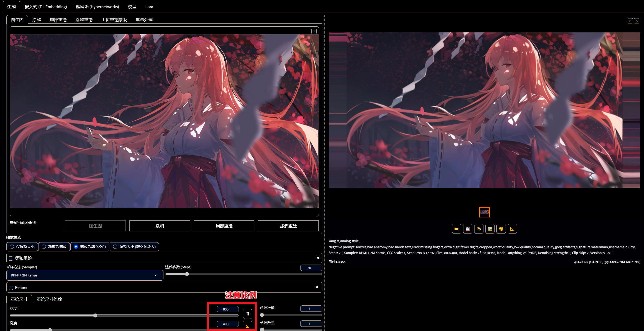Select 裁剪后缩放 radio option
The width and height of the screenshot is (644, 331).
pos(44,247)
